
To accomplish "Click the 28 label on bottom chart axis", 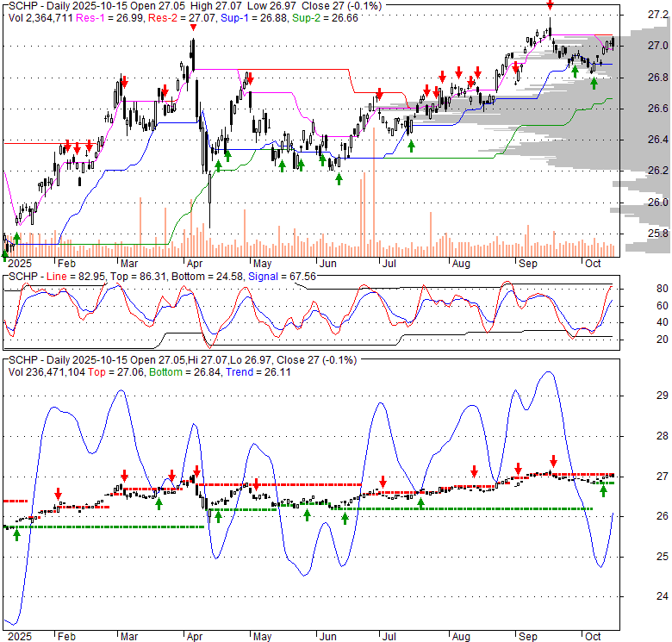I will (x=663, y=436).
